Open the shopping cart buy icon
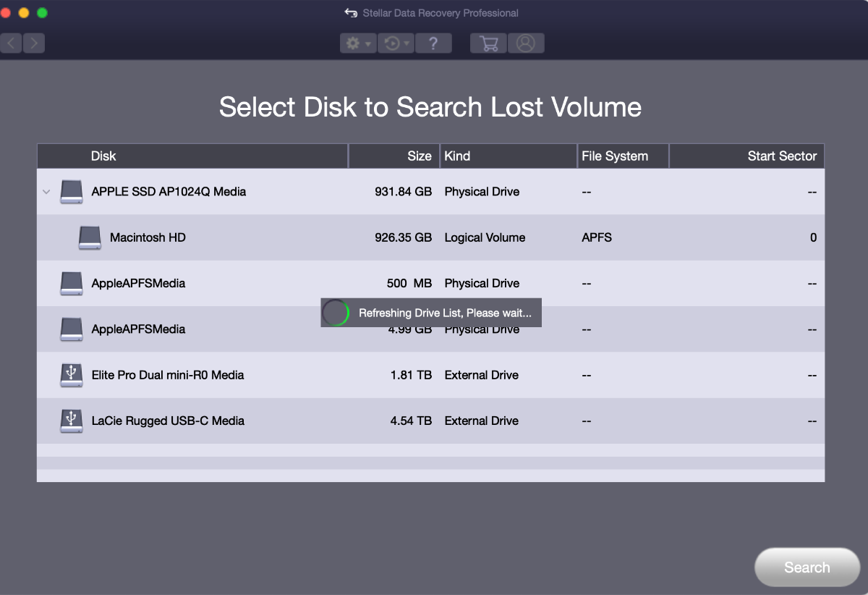The width and height of the screenshot is (868, 595). (x=488, y=43)
